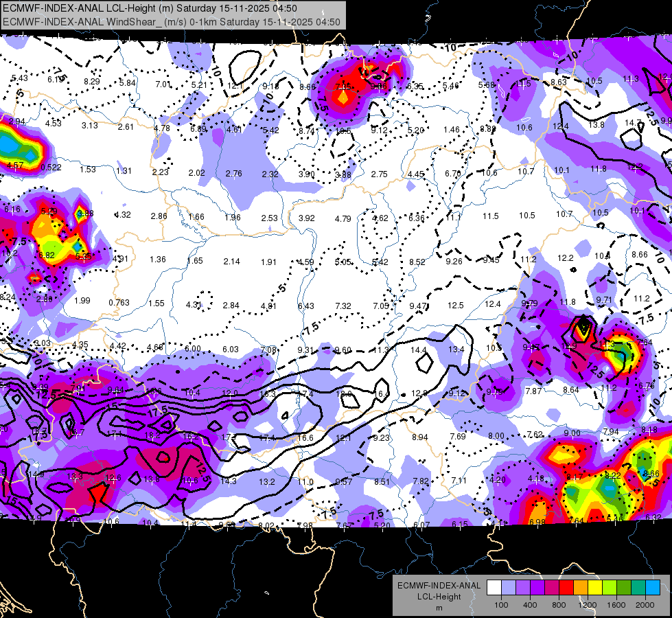This screenshot has height=618, width=672.
Task: Click the legend value label 400
Action: [530, 605]
